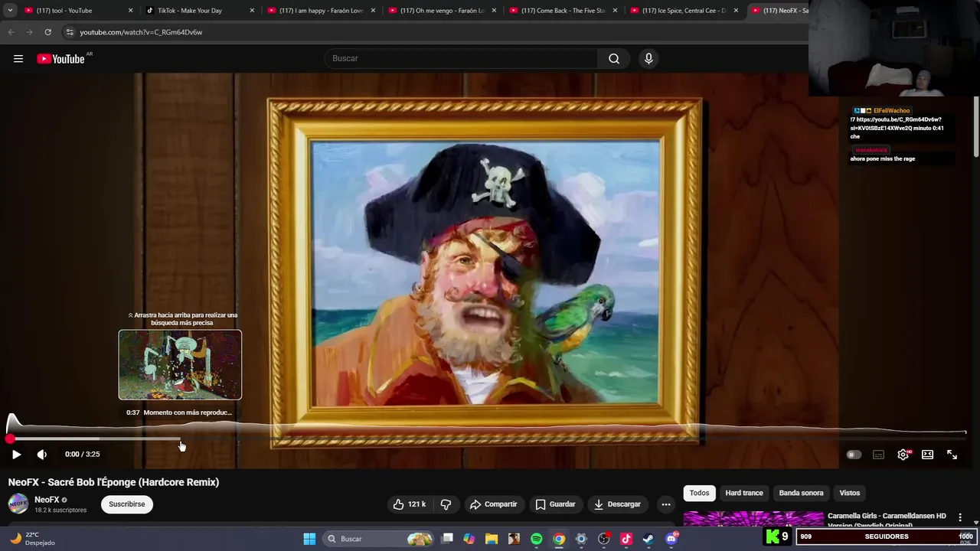Image resolution: width=980 pixels, height=551 pixels.
Task: Open the YouTube hamburger guide menu
Action: (x=18, y=59)
